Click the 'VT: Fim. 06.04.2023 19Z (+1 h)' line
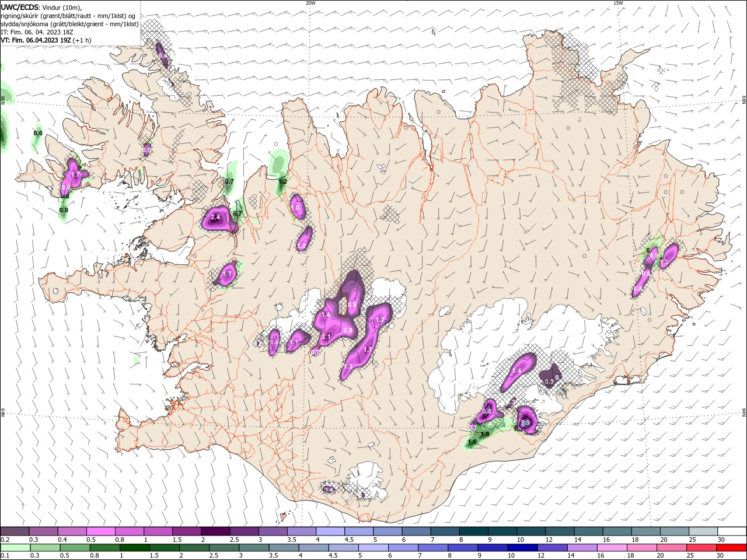 46,40
